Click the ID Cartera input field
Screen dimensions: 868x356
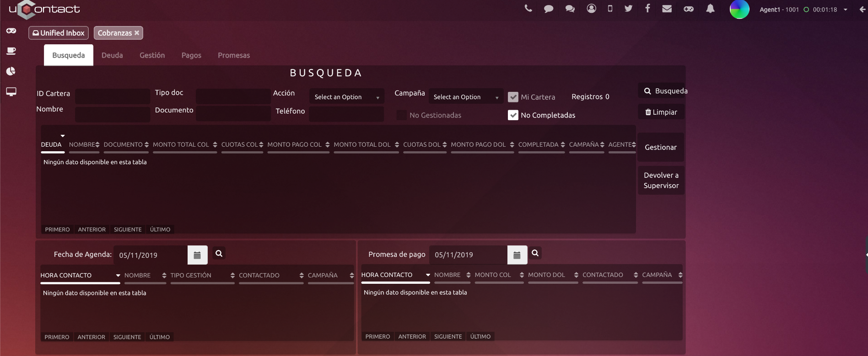[113, 96]
